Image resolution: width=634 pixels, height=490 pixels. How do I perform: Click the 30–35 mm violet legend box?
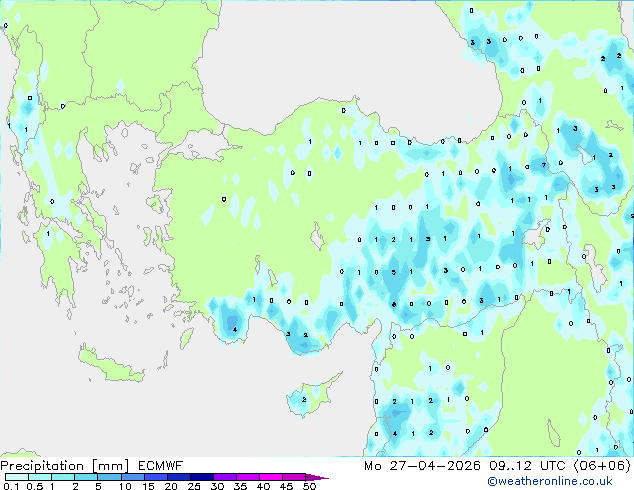pyautogui.click(x=224, y=477)
